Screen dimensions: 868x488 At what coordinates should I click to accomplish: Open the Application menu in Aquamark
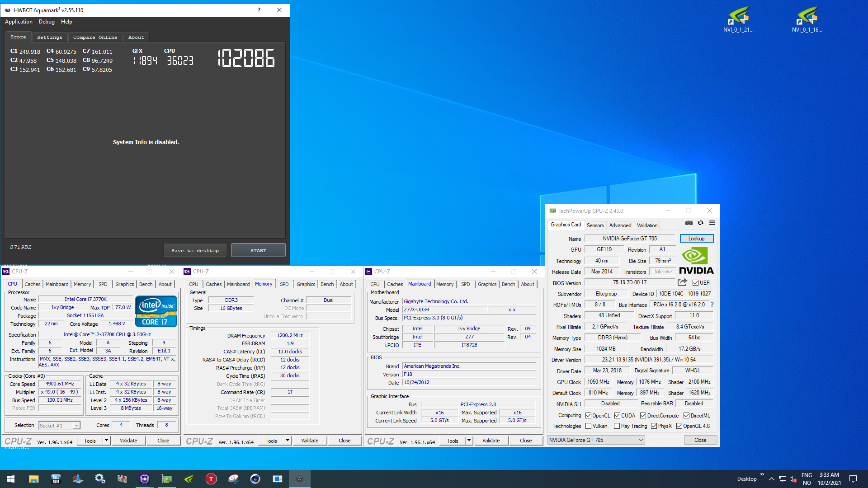pyautogui.click(x=19, y=22)
